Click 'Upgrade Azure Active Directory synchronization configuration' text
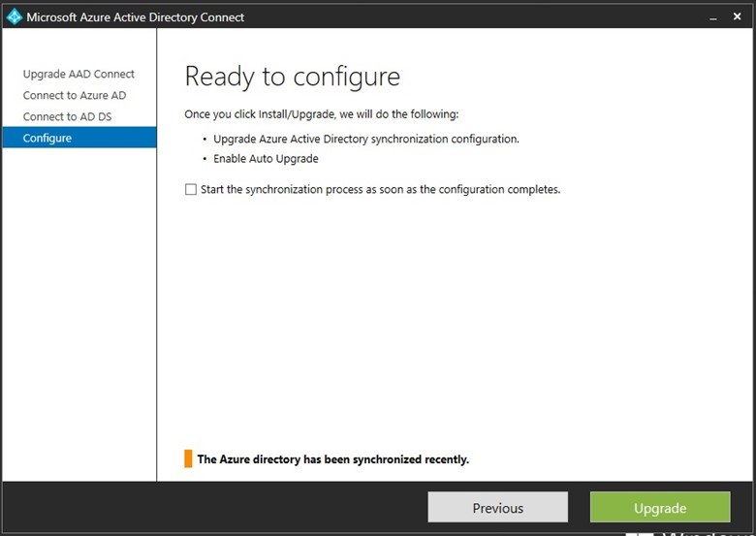756x536 pixels. pyautogui.click(x=366, y=139)
